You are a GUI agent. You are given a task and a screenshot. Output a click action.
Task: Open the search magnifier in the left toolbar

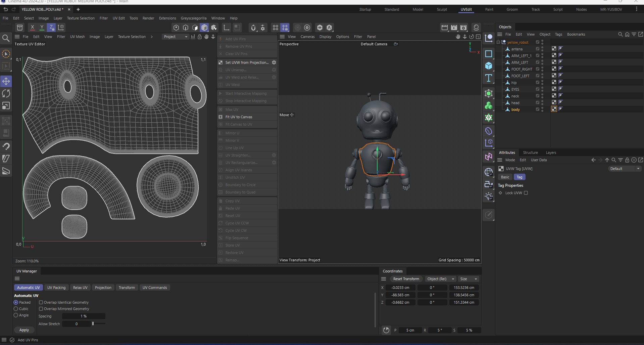coord(6,38)
